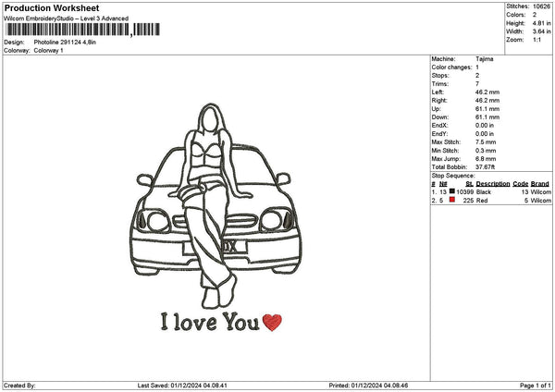Click the 'N#' column header
This screenshot has width=555, height=392.
point(443,184)
